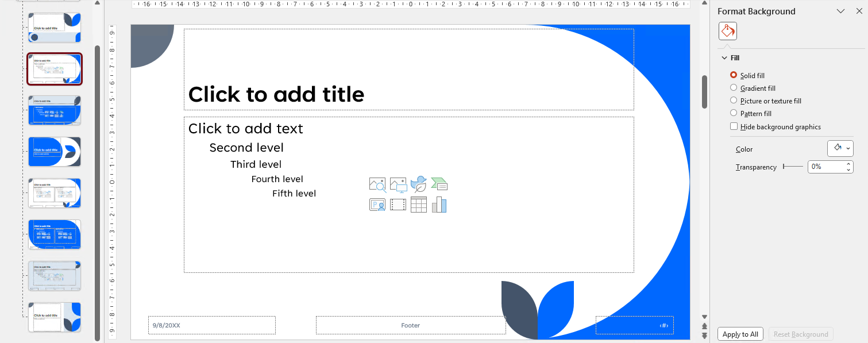Increase transparency with the up stepper

coord(848,164)
